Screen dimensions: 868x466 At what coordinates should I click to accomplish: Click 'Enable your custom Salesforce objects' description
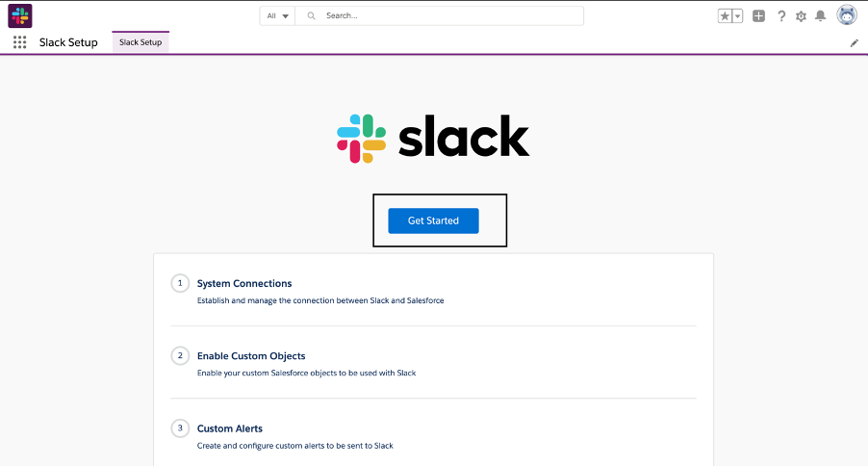click(306, 373)
